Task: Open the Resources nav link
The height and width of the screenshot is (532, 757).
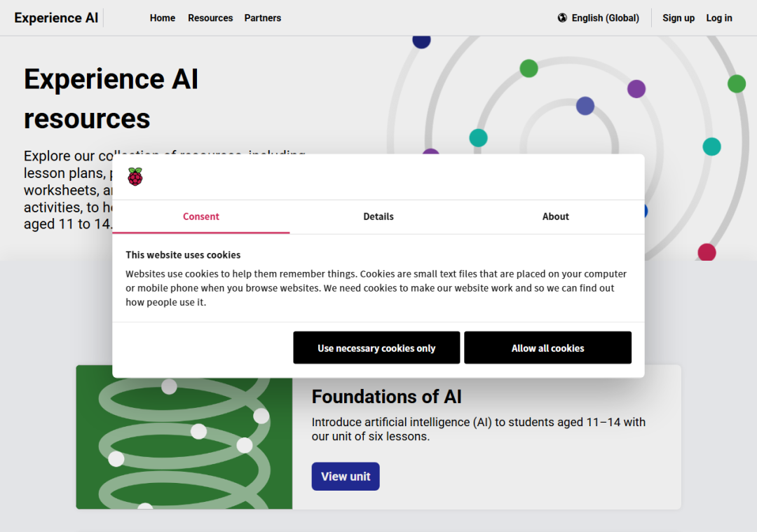Action: (x=210, y=18)
